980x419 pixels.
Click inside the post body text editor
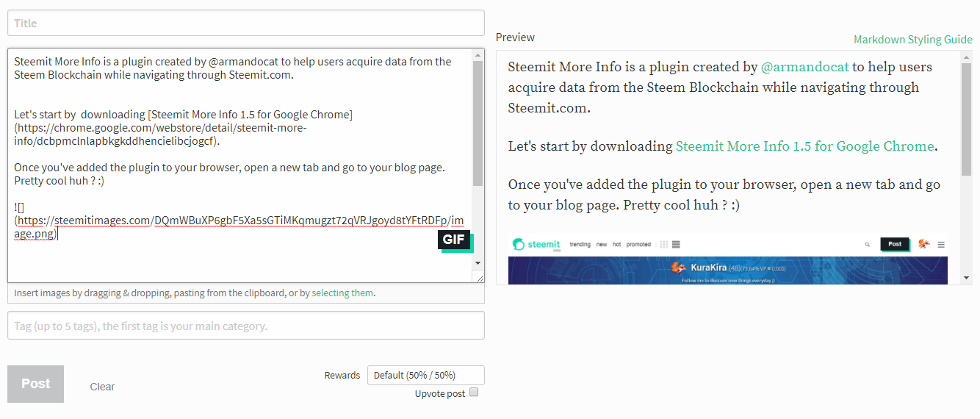click(x=240, y=165)
